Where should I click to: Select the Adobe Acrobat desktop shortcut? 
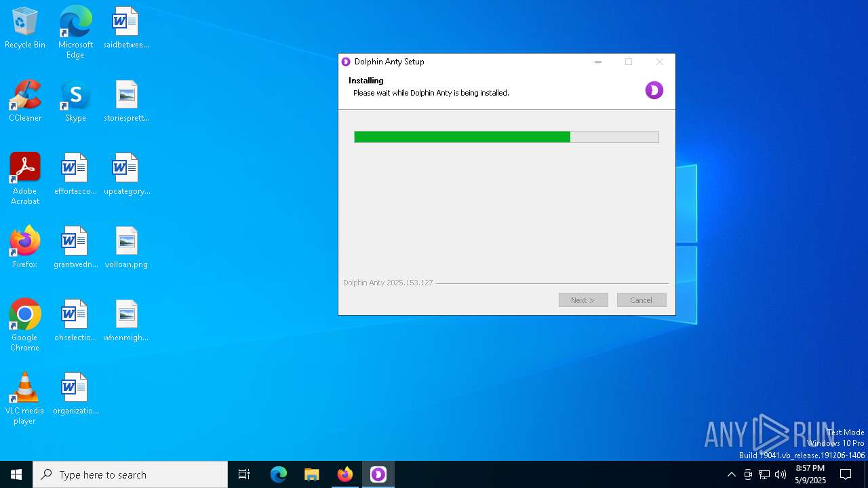[25, 179]
